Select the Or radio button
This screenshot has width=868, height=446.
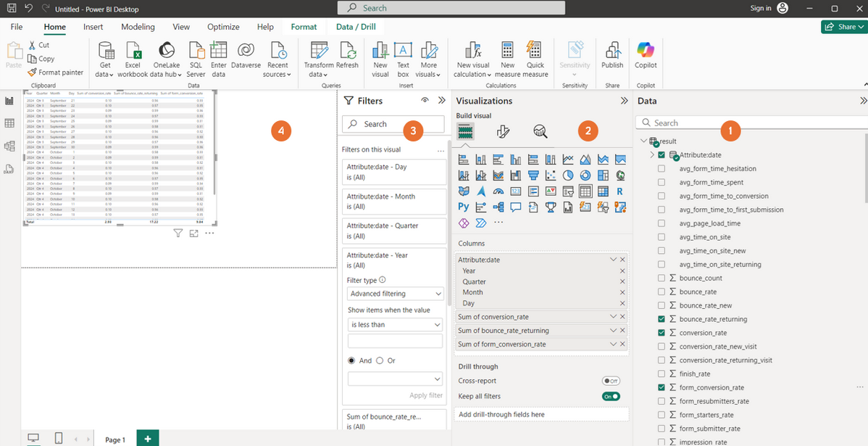380,360
